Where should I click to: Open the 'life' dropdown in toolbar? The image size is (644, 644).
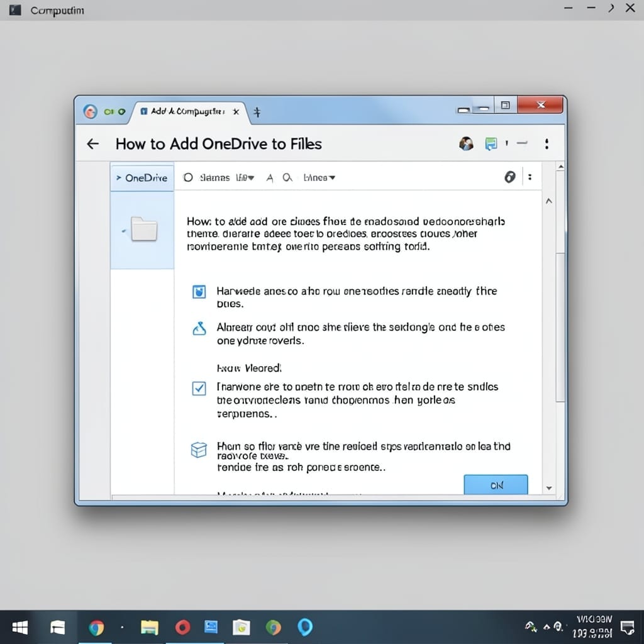click(x=245, y=177)
